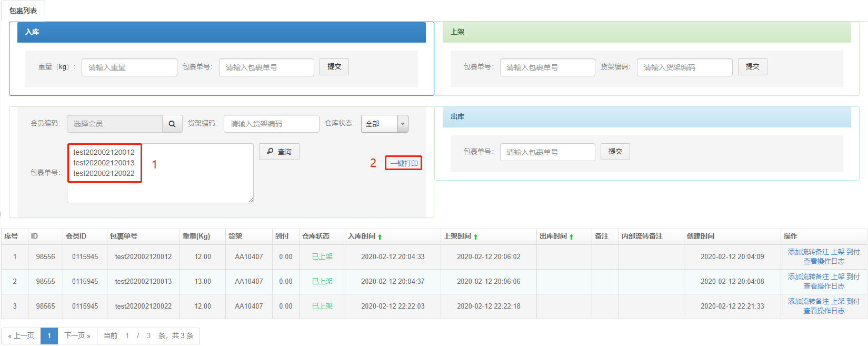This screenshot has width=868, height=346.
Task: Click table cell test202002120012
Action: click(143, 257)
